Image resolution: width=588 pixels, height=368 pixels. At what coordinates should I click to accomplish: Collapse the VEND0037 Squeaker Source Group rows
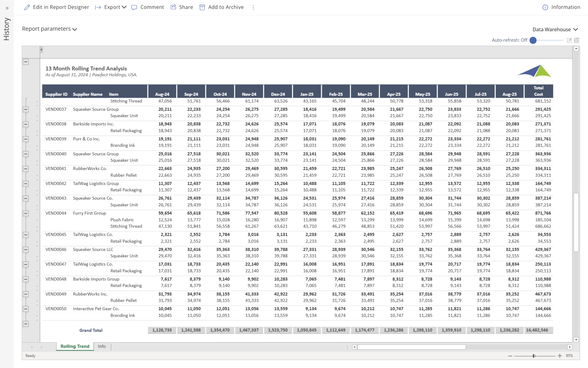pos(26,109)
